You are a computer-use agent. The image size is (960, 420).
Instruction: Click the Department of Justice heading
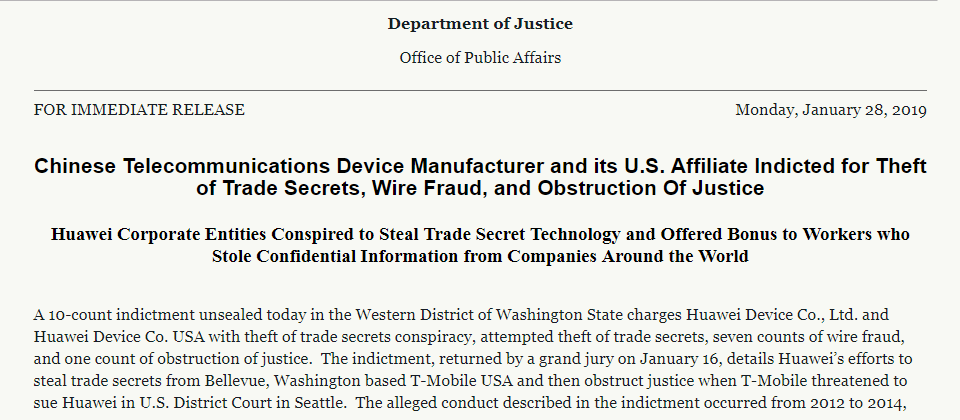[480, 24]
